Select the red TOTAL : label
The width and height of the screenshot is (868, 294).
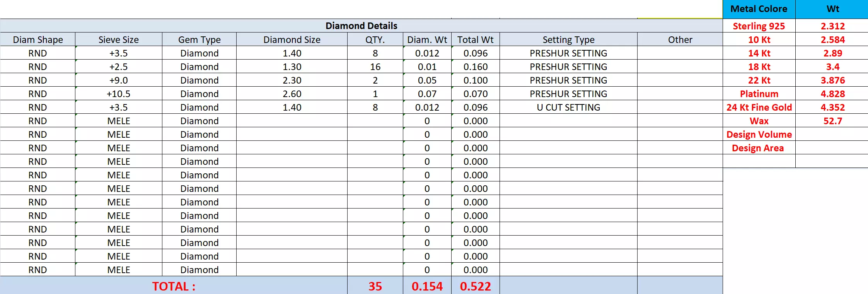[174, 286]
